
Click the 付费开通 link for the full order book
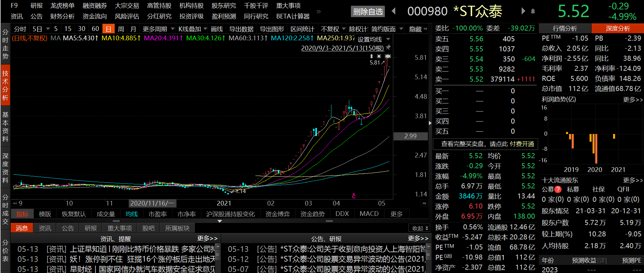click(x=522, y=144)
